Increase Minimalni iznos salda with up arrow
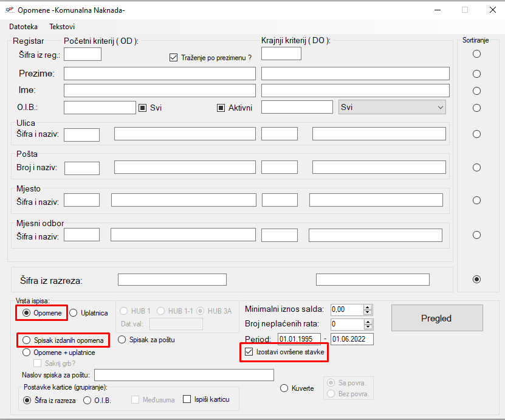Screen dimensions: 505x420 (x=368, y=307)
